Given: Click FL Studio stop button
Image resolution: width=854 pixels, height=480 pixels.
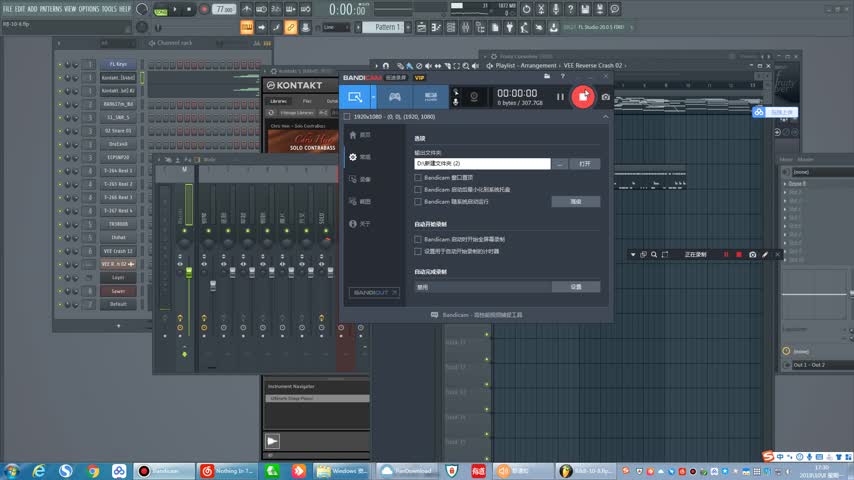Looking at the screenshot, I should [x=189, y=9].
